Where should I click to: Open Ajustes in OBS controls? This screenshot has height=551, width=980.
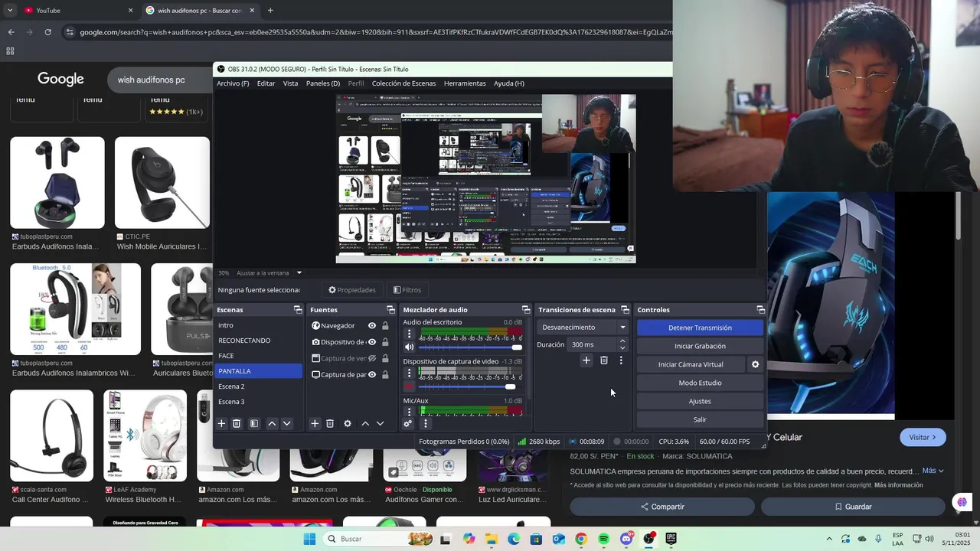700,401
